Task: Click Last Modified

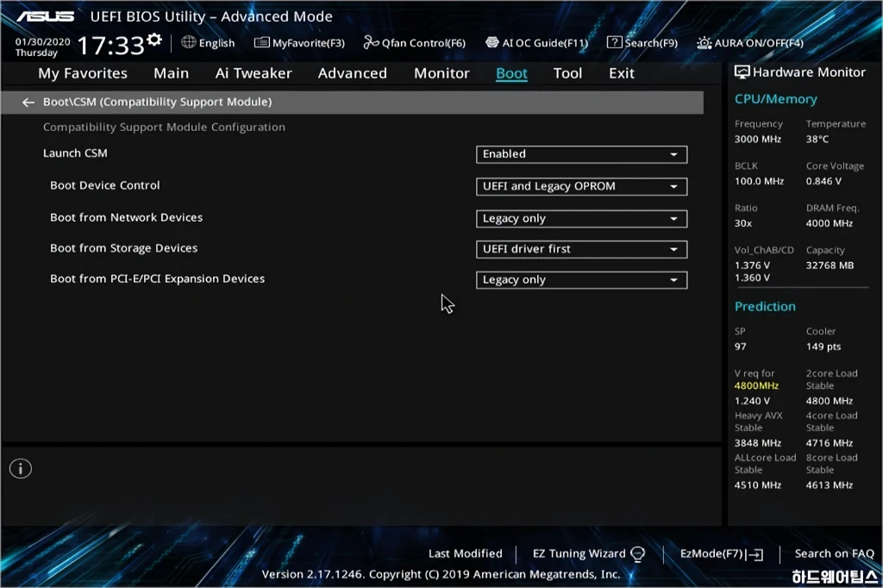Action: coord(465,554)
